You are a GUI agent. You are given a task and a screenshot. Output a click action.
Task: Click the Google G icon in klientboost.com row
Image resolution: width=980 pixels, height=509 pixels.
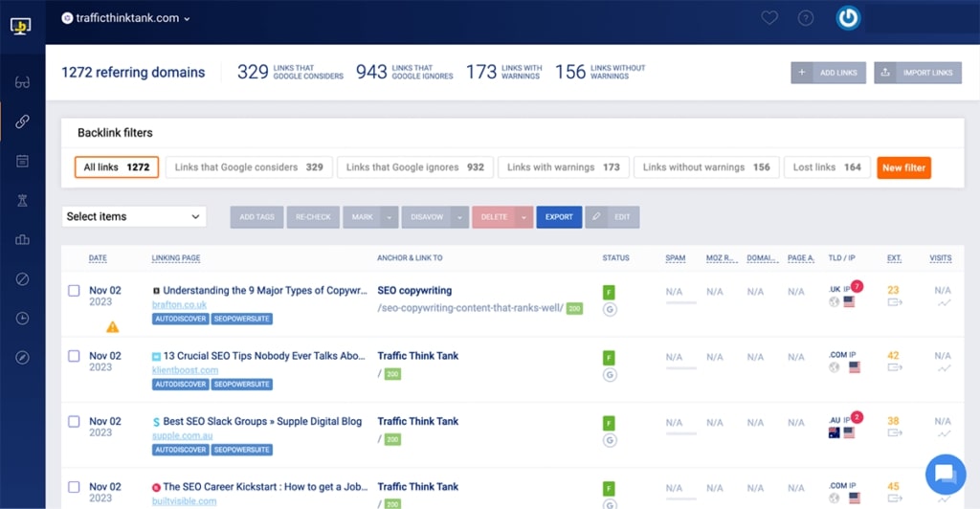610,375
